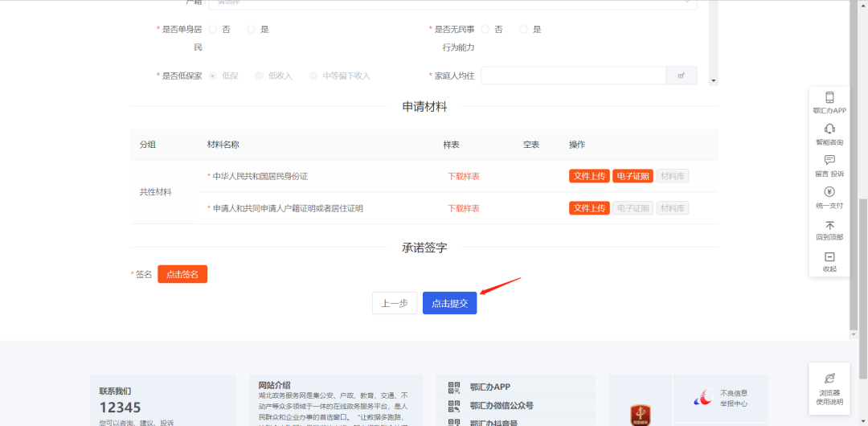Click 回到顶部 arrow icon

coord(829,225)
